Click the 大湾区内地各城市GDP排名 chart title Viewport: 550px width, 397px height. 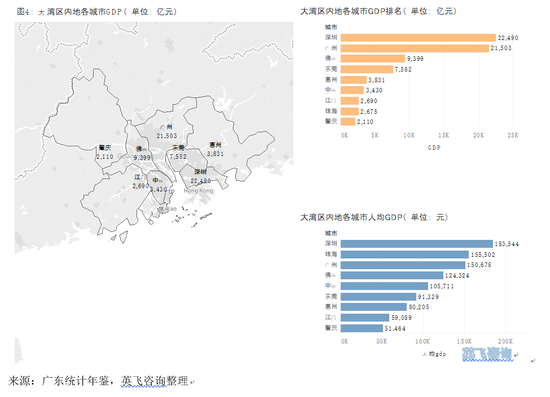tap(378, 11)
